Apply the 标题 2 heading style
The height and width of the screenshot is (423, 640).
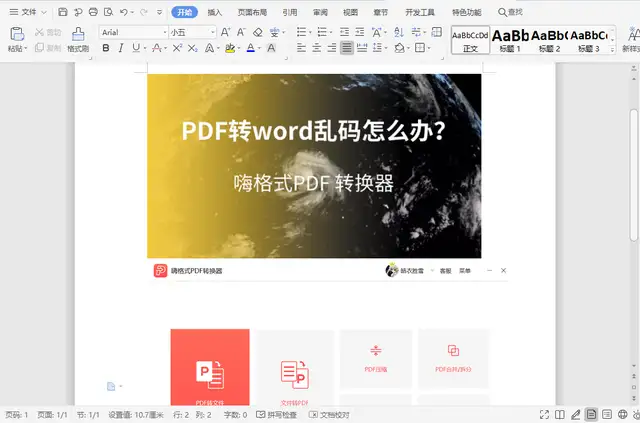coord(549,40)
